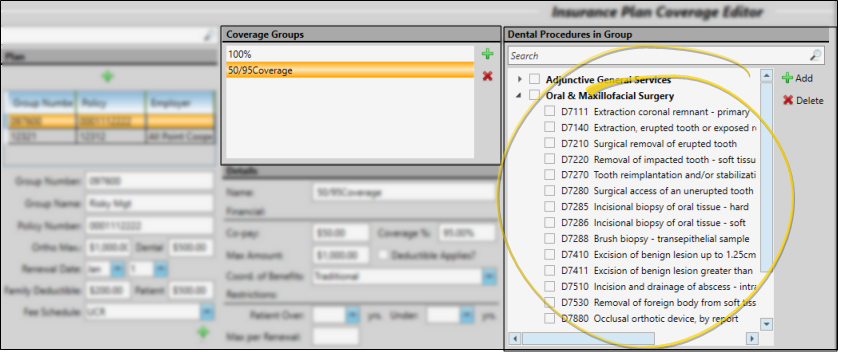Click the vertical scrollbar thumb in procedures
849x363 pixels.
[766, 177]
